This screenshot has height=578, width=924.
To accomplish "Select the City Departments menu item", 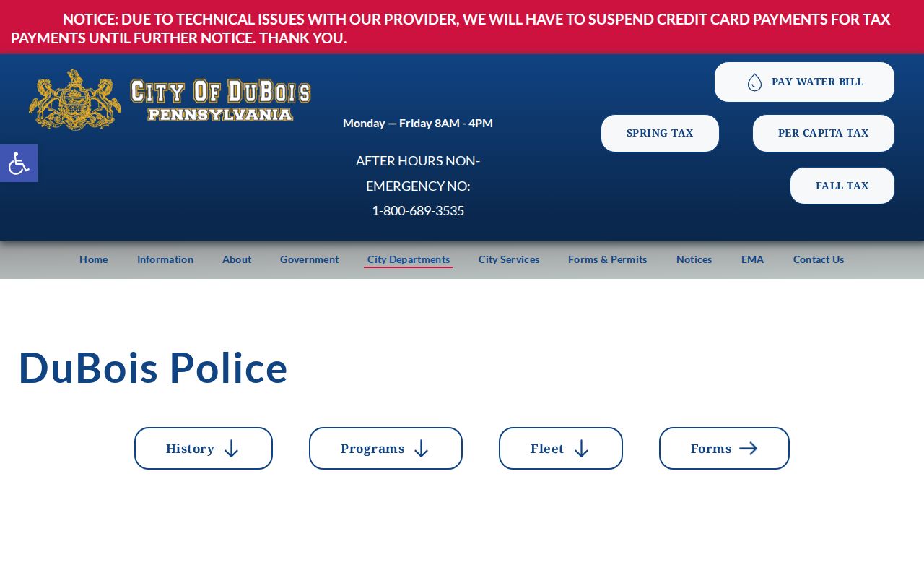I will pos(409,259).
